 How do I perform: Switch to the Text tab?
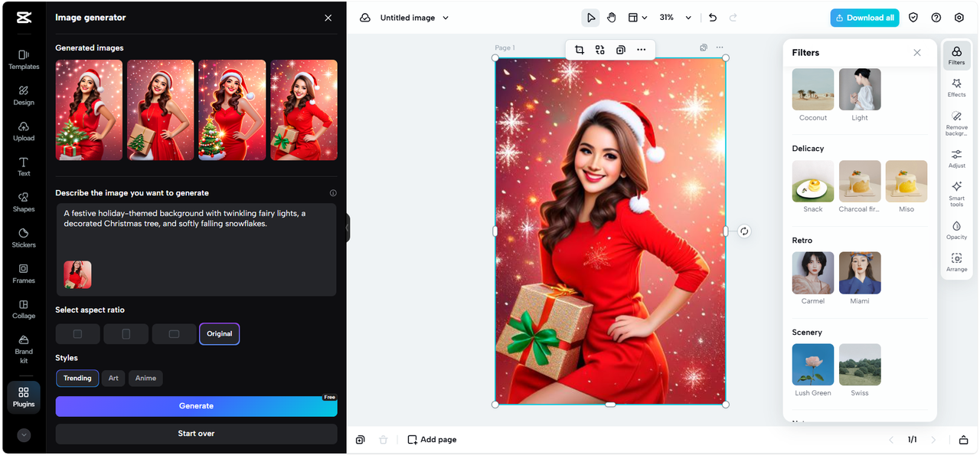point(24,166)
